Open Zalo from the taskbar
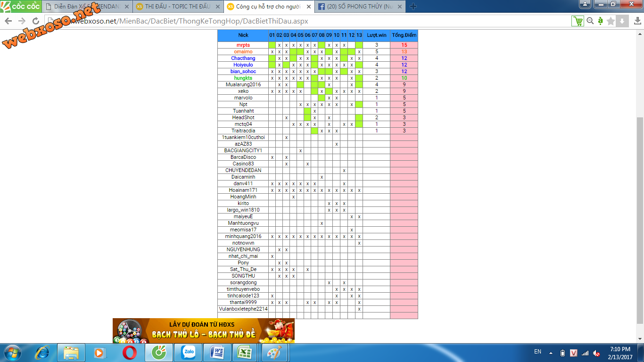Screen dimensions: 644x362 click(x=188, y=352)
